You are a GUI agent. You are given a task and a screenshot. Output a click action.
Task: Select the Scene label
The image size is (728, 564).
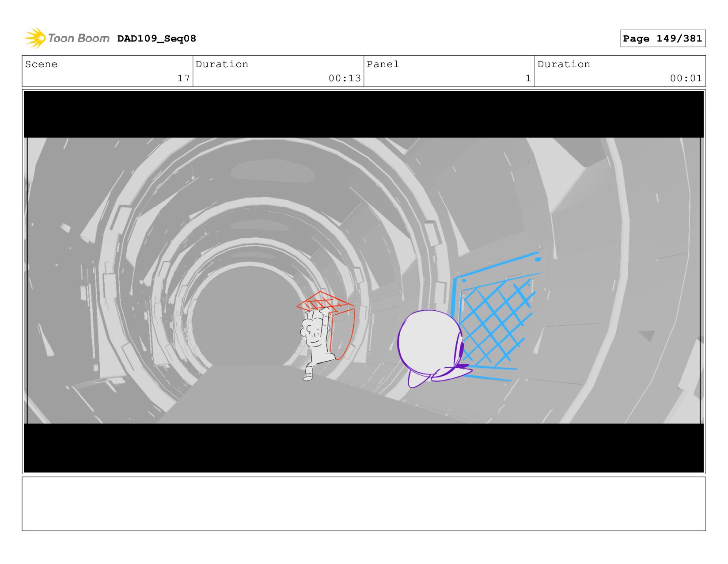tap(41, 64)
